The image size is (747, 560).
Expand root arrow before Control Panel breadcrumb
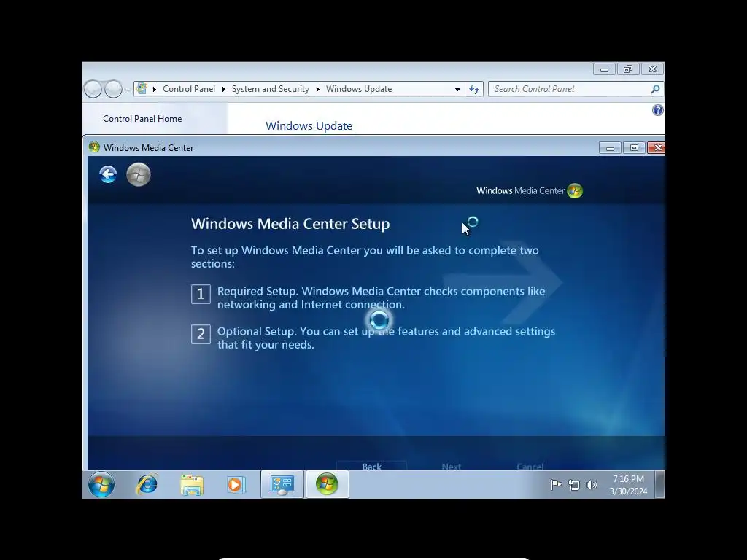pos(155,89)
